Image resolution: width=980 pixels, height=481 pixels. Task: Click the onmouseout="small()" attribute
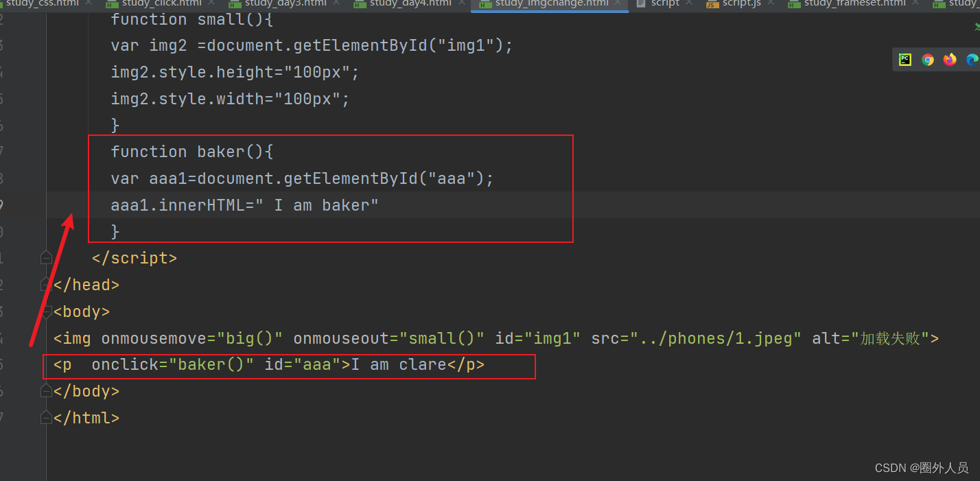point(389,338)
